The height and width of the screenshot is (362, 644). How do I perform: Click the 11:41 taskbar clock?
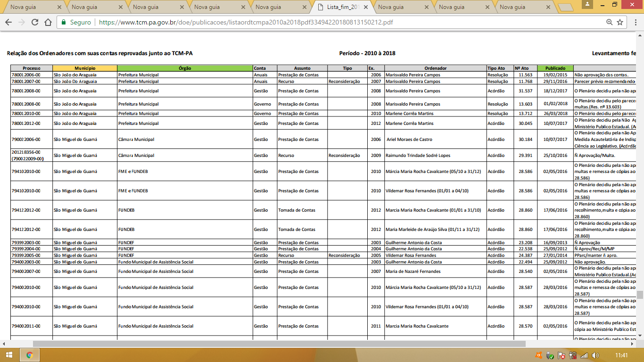click(x=621, y=355)
